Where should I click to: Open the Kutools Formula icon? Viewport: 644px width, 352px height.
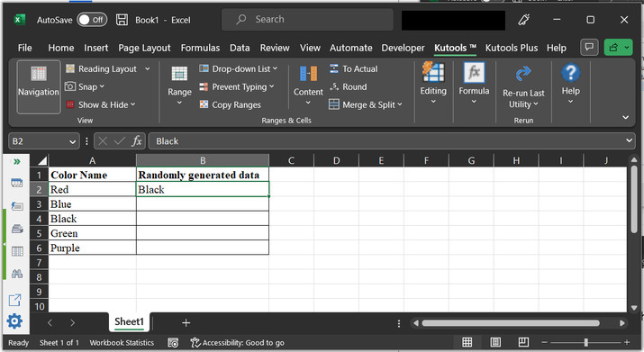tap(474, 72)
